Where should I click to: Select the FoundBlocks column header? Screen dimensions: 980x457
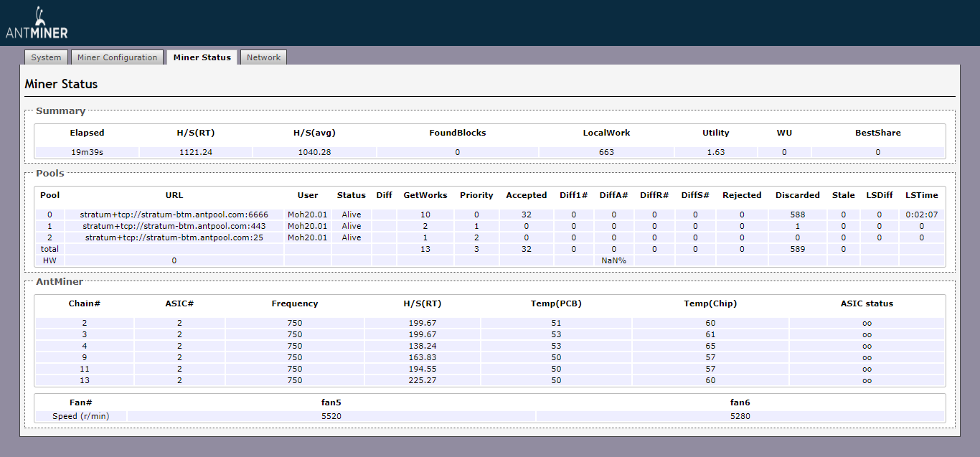point(458,133)
